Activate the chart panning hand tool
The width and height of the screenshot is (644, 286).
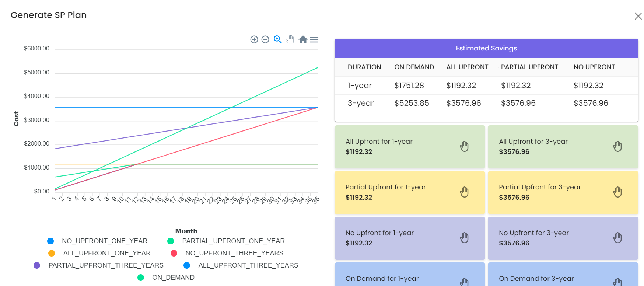pyautogui.click(x=290, y=39)
